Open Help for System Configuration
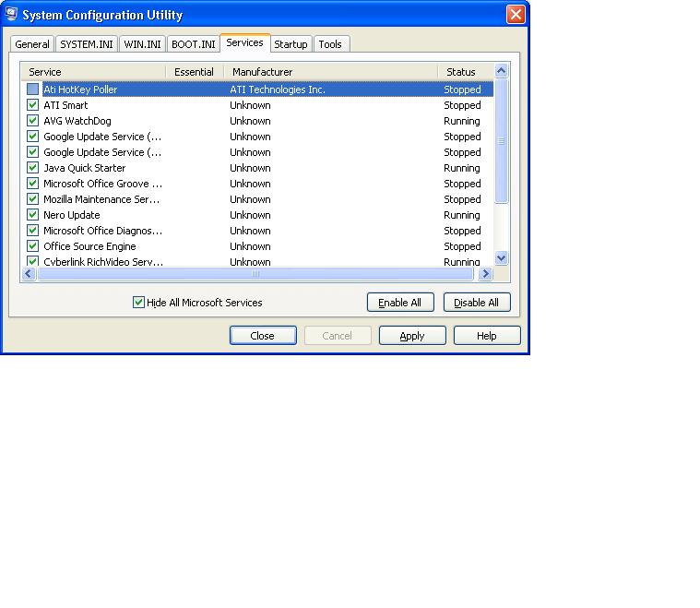The width and height of the screenshot is (700, 608). pos(487,336)
